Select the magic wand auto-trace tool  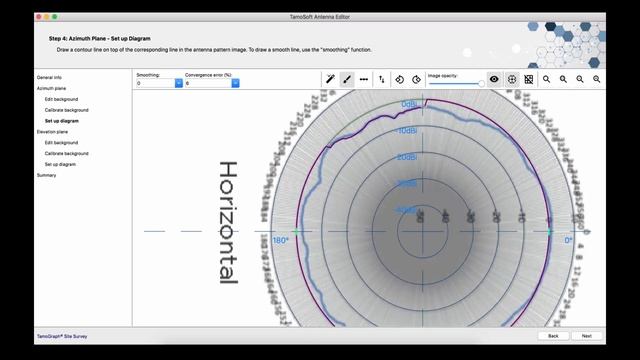330,79
